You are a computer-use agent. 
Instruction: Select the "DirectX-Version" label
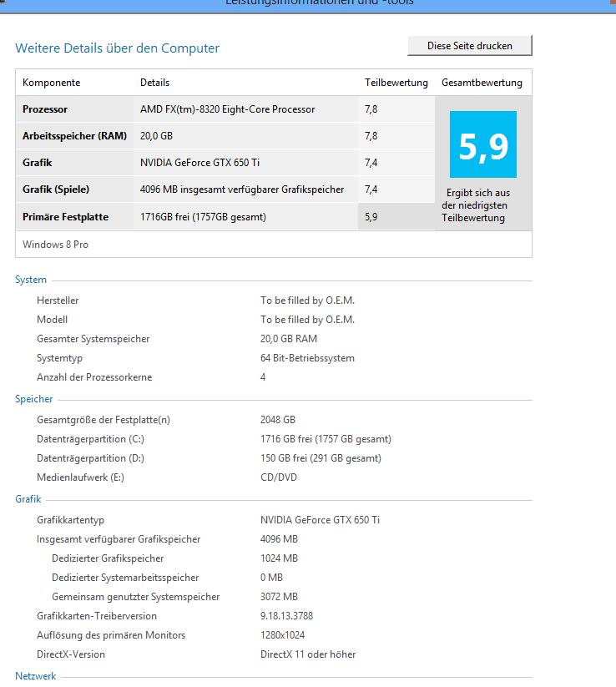tap(71, 654)
